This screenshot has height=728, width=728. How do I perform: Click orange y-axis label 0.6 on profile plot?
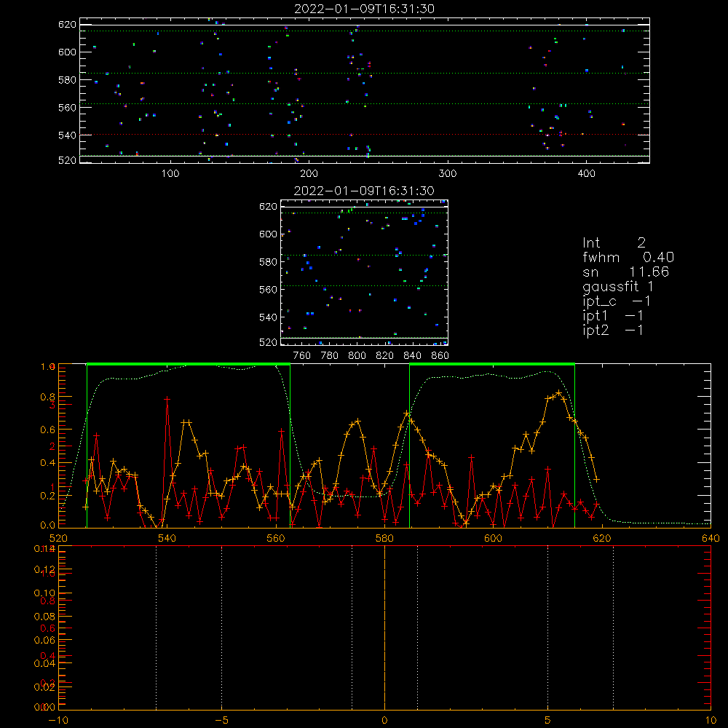coord(48,430)
